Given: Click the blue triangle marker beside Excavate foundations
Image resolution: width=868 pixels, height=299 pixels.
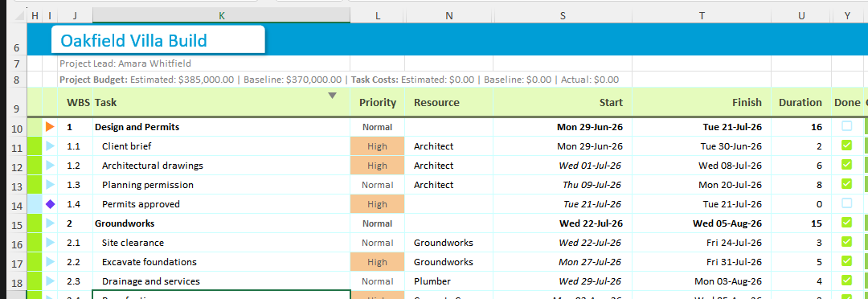Looking at the screenshot, I should tap(50, 262).
